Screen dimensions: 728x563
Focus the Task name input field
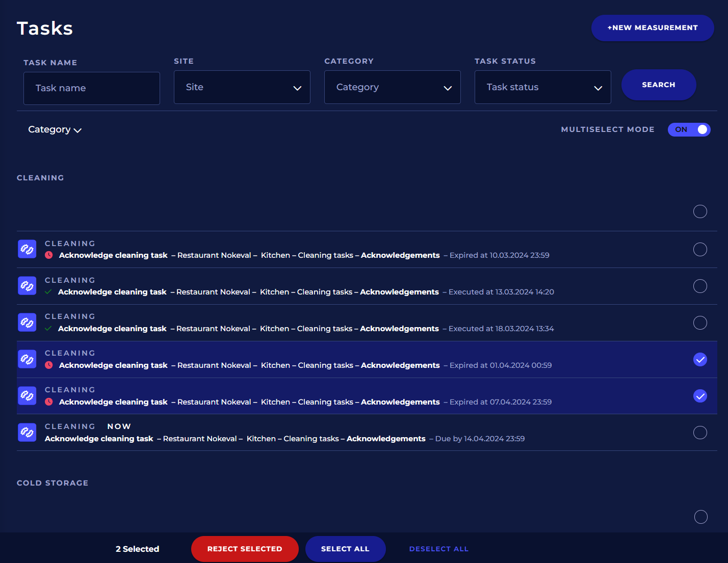[92, 88]
